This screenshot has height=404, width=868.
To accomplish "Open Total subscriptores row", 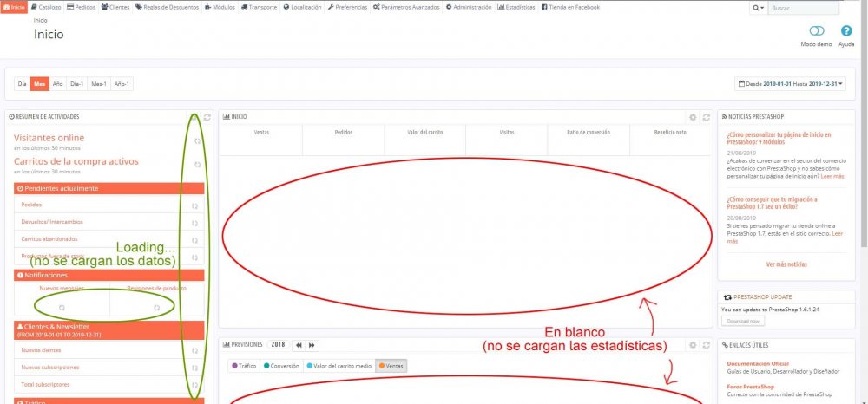I will tap(109, 385).
